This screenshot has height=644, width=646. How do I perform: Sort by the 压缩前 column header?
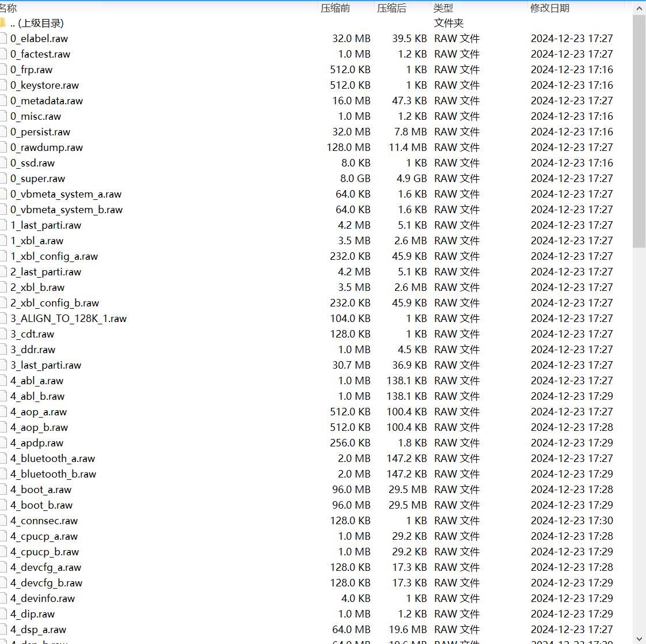336,8
